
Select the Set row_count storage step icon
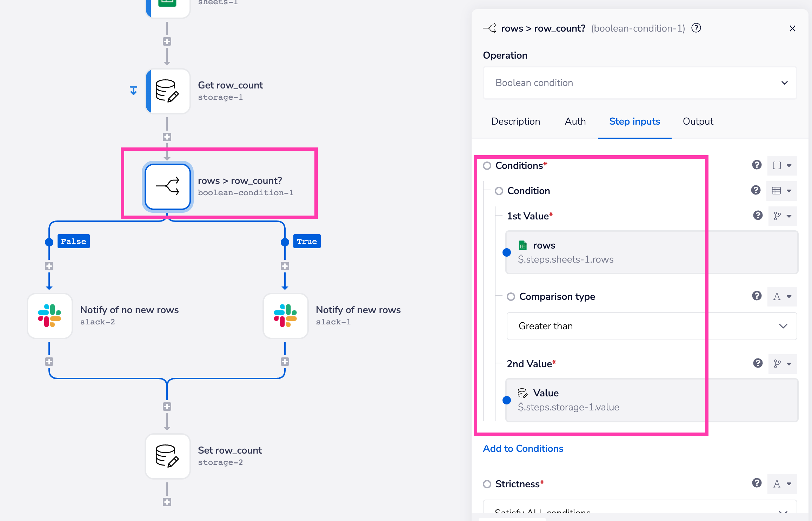point(168,456)
